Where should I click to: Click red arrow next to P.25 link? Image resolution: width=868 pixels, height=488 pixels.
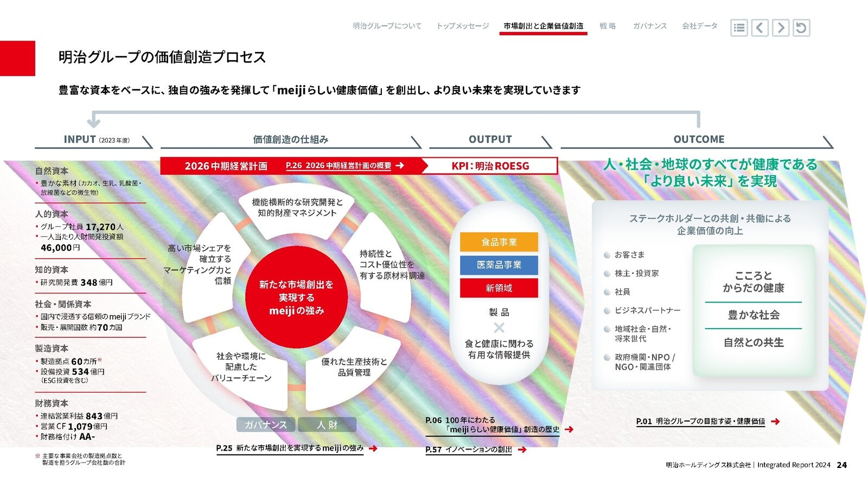click(373, 448)
